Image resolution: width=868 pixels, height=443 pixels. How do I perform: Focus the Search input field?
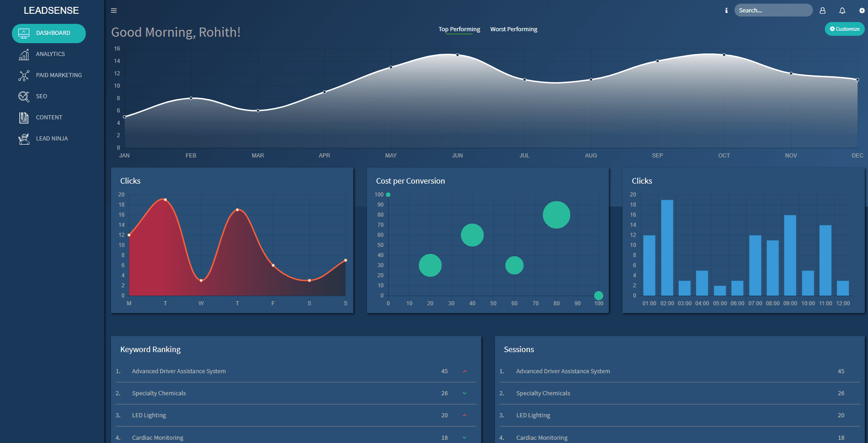773,10
